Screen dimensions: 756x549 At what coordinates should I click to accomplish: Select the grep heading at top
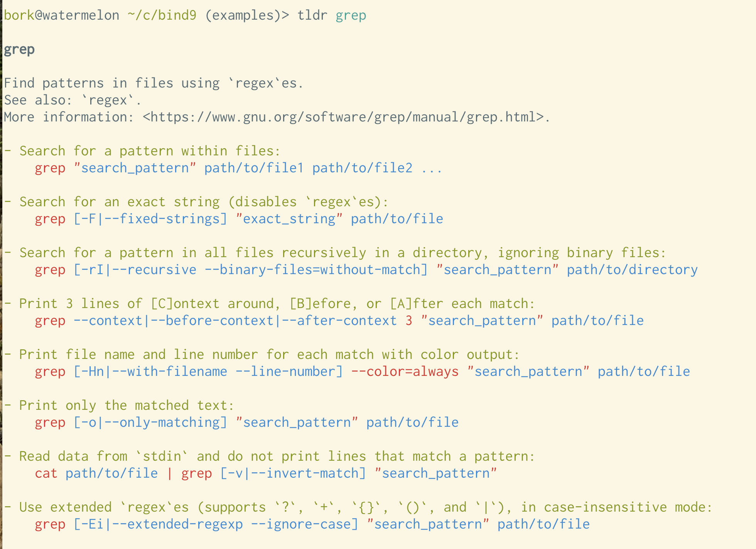(19, 49)
